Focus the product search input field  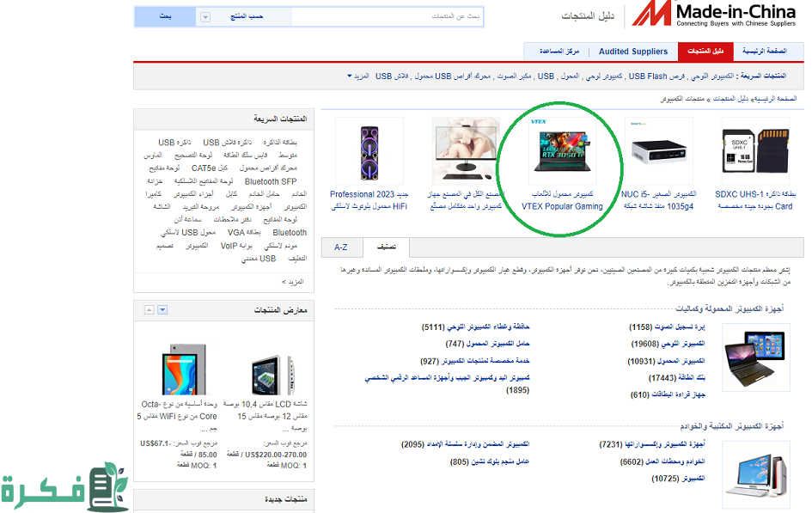[x=387, y=16]
